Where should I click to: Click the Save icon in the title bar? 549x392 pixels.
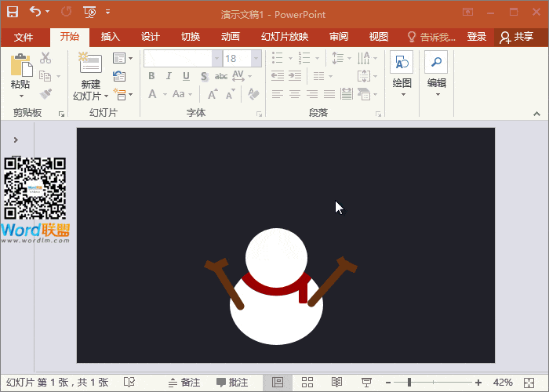tap(13, 12)
